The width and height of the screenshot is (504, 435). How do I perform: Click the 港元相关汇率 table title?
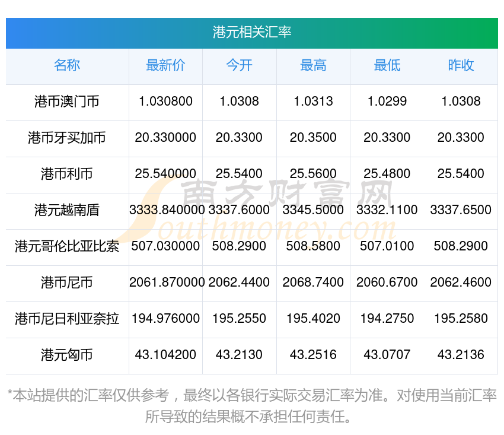(x=251, y=32)
